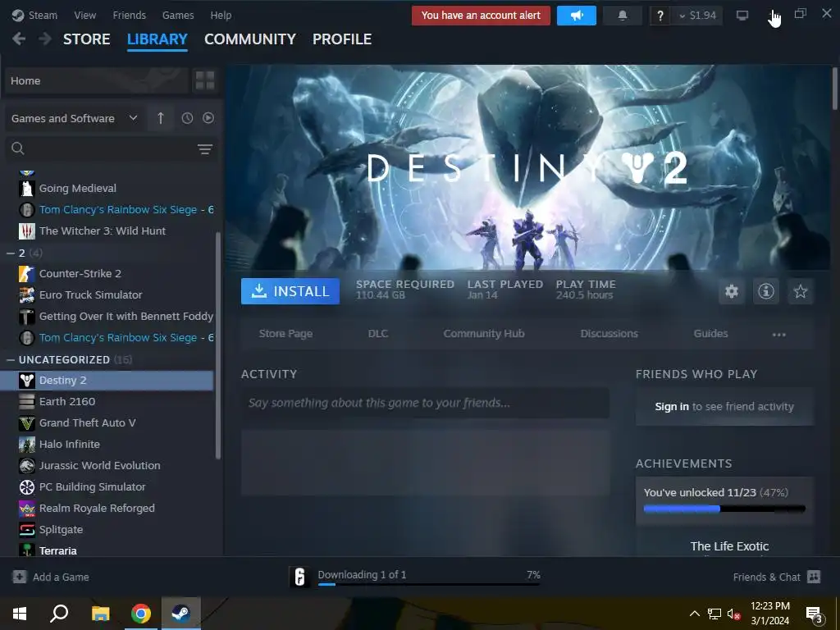This screenshot has height=630, width=840.
Task: Open the help question mark button
Action: [x=660, y=16]
